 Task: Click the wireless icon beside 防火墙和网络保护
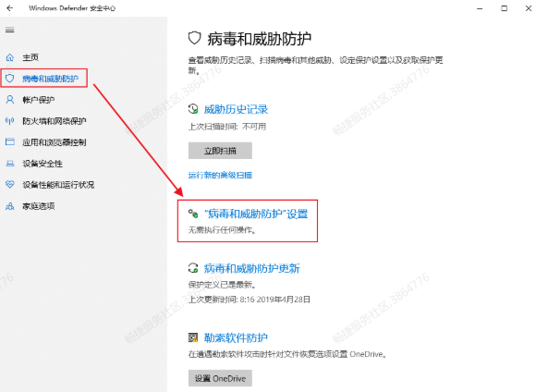pyautogui.click(x=10, y=121)
